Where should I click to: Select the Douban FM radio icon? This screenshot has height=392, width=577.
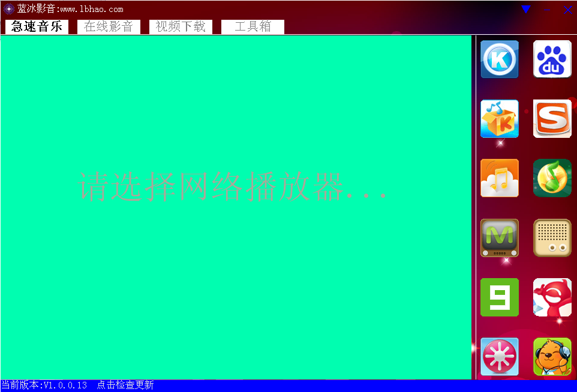[552, 238]
